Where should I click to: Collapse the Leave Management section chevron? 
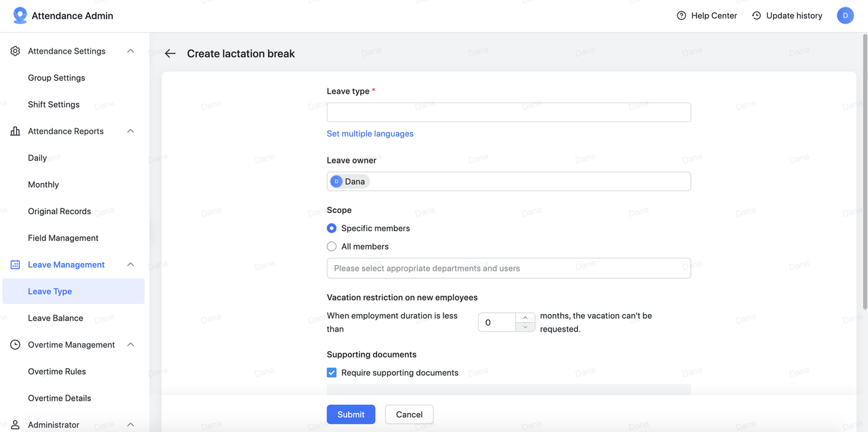pyautogui.click(x=131, y=265)
